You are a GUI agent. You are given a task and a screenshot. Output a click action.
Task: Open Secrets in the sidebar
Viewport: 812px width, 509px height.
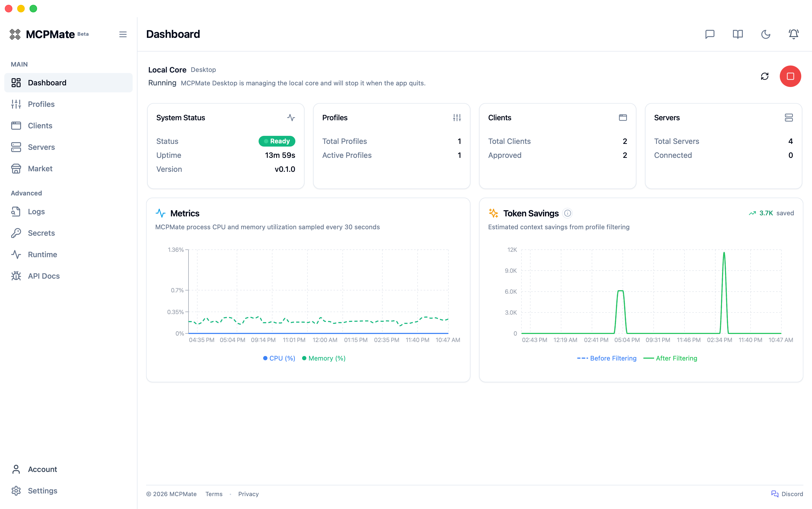coord(68,233)
